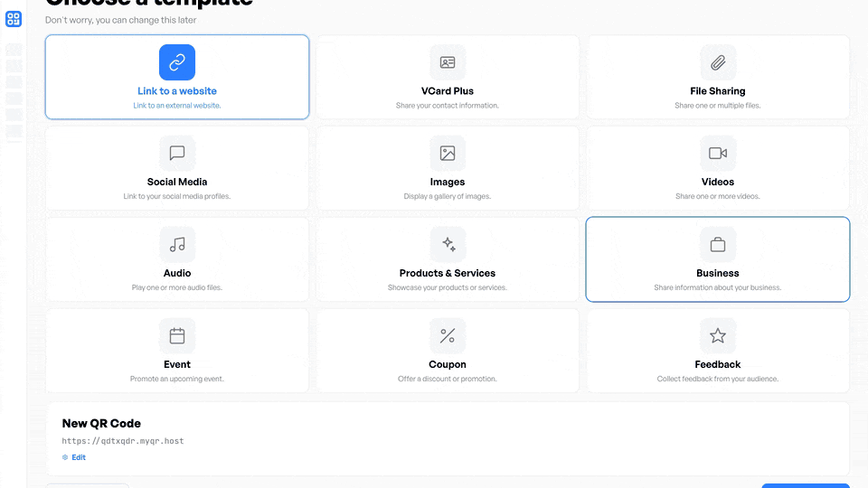The image size is (868, 488).
Task: Click 'Link to your social media profiles.' text
Action: [x=177, y=196]
